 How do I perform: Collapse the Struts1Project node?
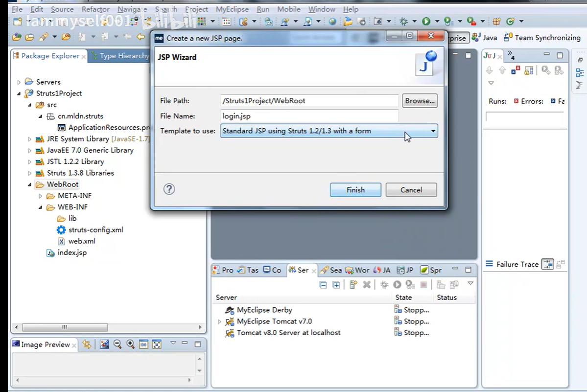pyautogui.click(x=19, y=93)
